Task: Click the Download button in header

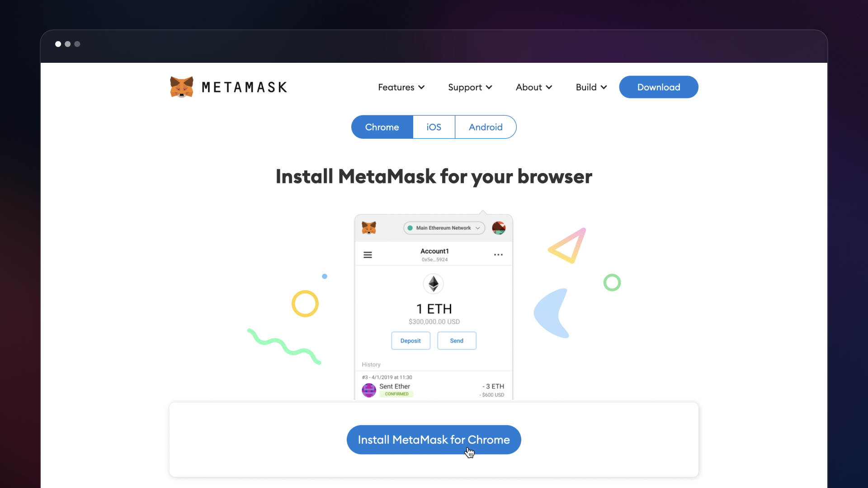Action: (658, 87)
